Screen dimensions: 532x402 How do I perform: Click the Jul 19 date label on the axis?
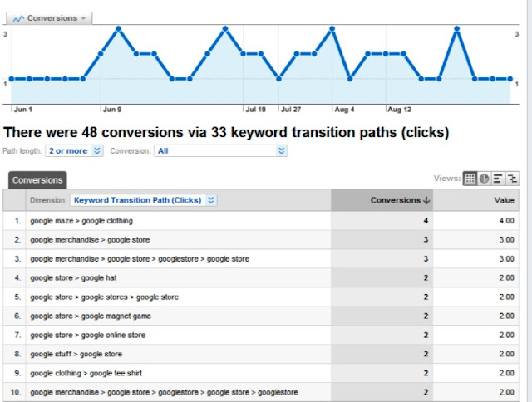[x=255, y=110]
